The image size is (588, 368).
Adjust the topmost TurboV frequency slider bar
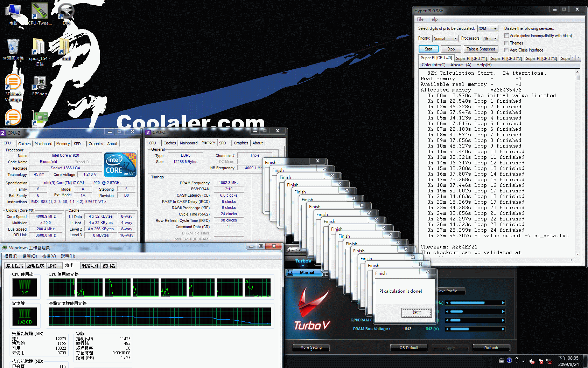(475, 303)
